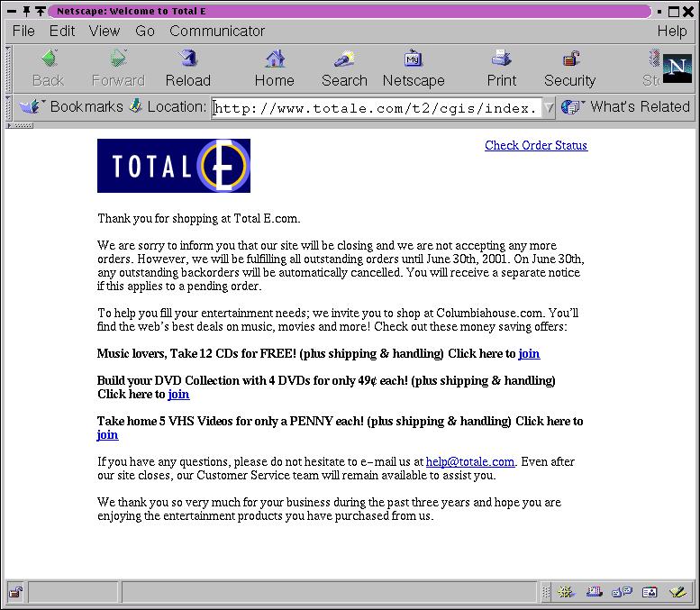
Task: Open the Help menu
Action: [x=672, y=31]
